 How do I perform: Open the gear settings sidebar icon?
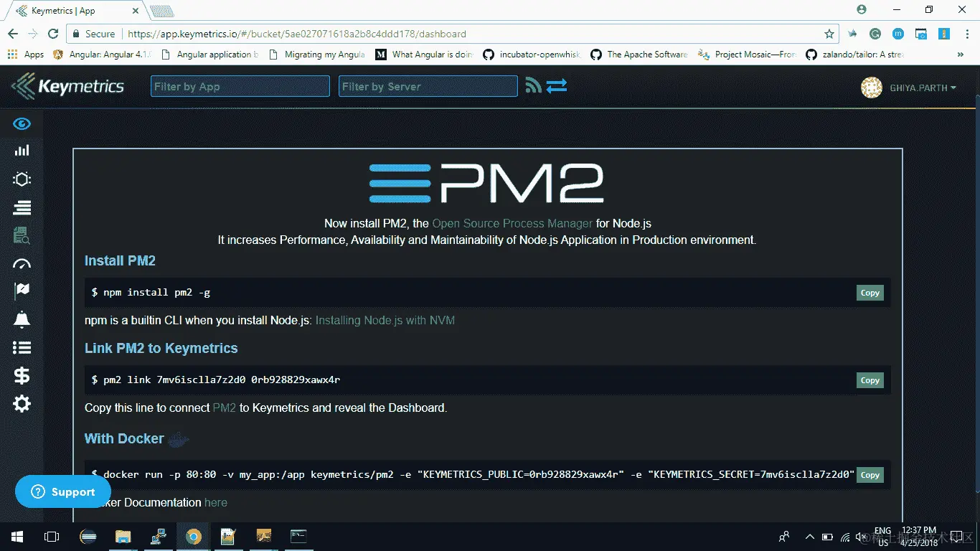tap(22, 404)
